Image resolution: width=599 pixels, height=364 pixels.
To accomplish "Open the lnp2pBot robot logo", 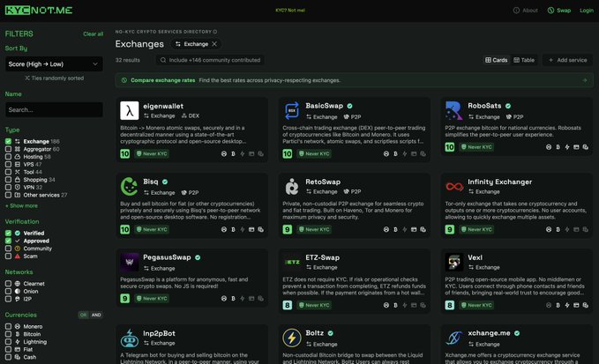I will click(129, 338).
